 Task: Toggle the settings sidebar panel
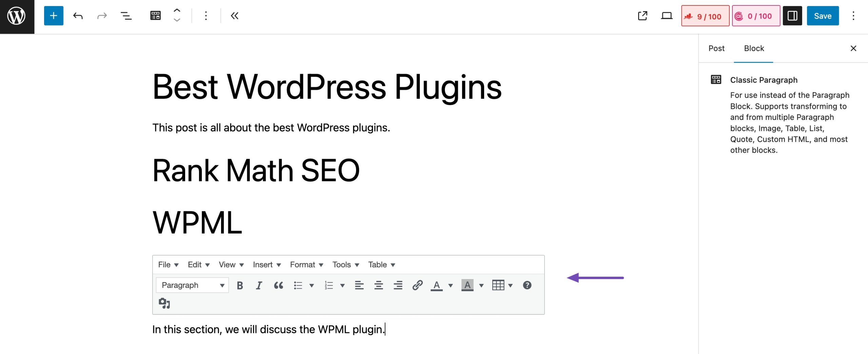coord(792,16)
